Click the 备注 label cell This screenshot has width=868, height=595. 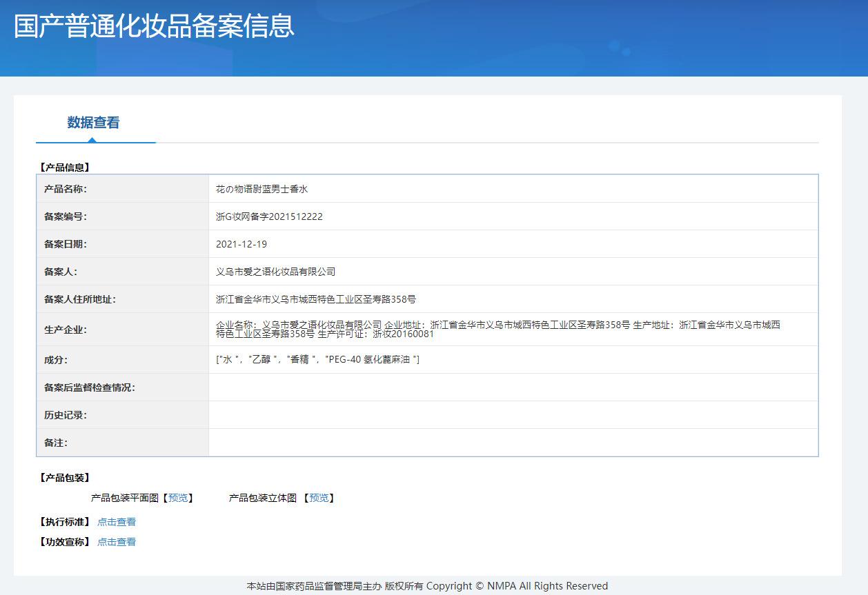pos(123,443)
